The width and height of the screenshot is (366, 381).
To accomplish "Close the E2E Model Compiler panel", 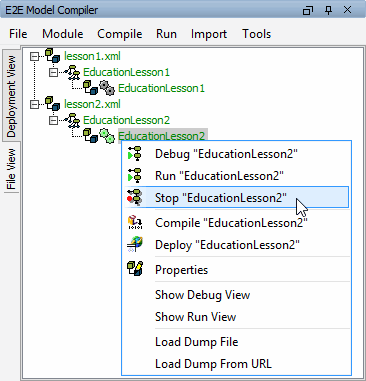I will pos(348,10).
